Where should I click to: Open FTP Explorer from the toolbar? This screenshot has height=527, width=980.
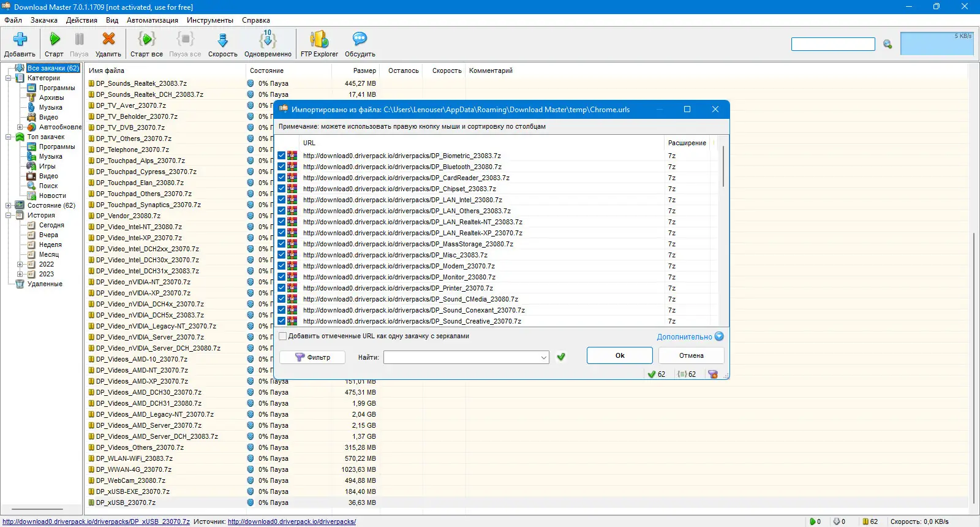[x=319, y=40]
